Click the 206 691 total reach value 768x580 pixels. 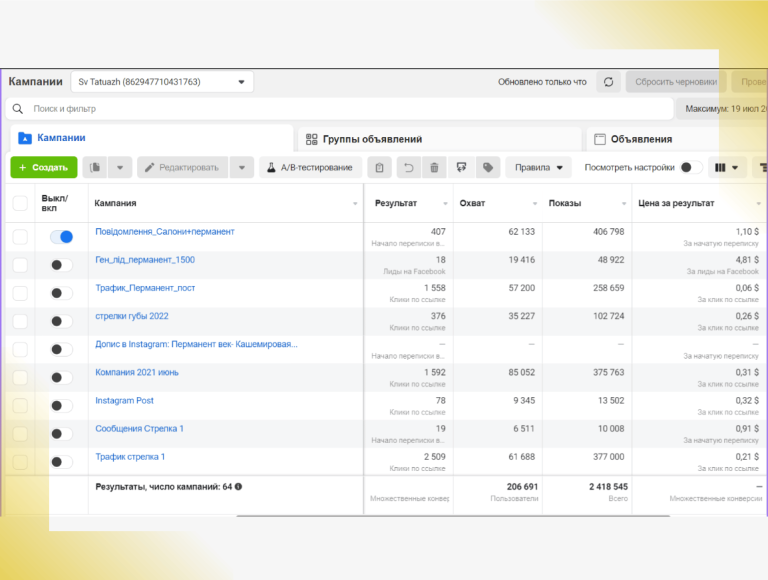tap(522, 486)
